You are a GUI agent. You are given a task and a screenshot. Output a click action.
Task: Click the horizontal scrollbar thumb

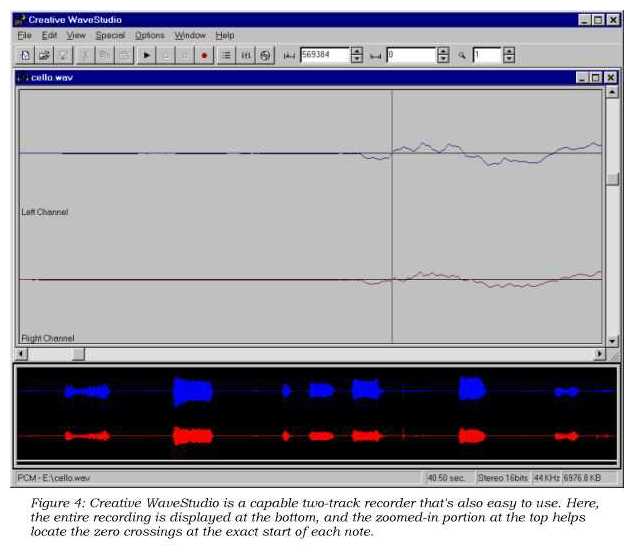pyautogui.click(x=78, y=354)
